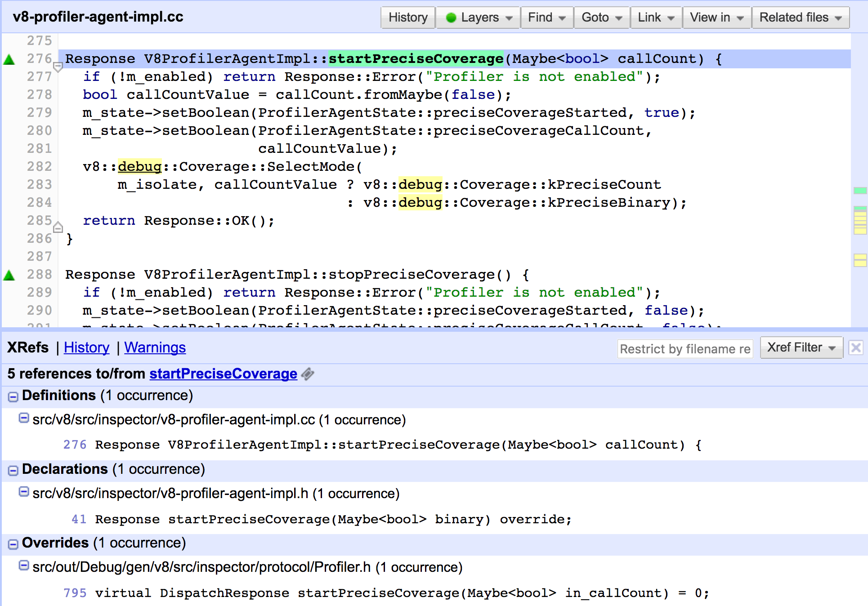Collapse v8-profiler-agent-impl.h file entry

[24, 492]
